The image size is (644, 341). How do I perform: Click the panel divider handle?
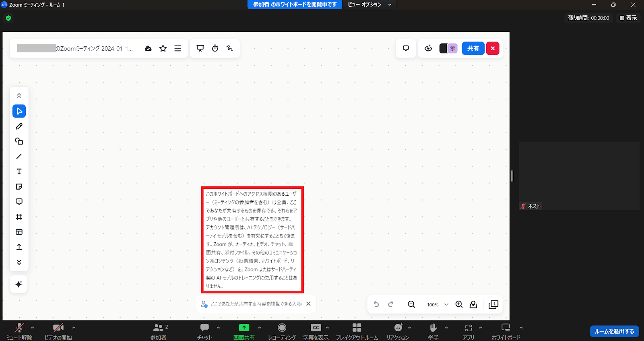click(512, 176)
